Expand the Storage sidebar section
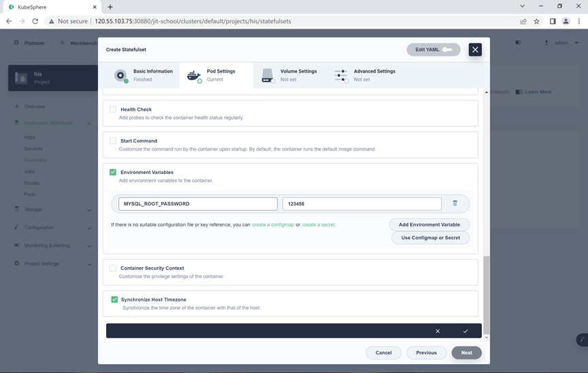 [89, 210]
